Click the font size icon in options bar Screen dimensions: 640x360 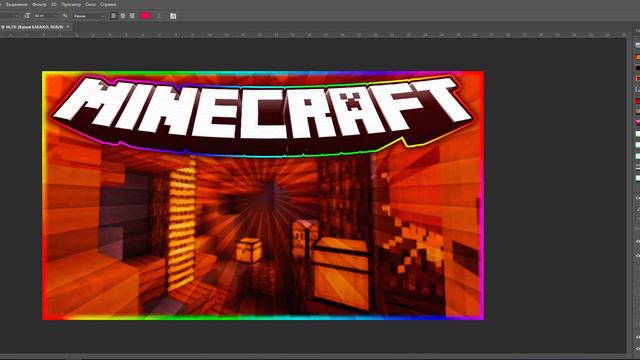click(x=27, y=16)
